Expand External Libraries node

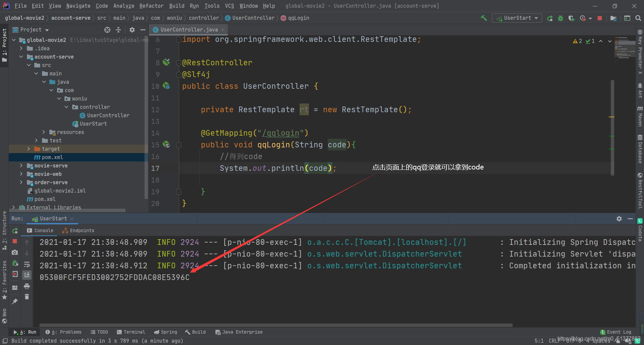pos(14,207)
